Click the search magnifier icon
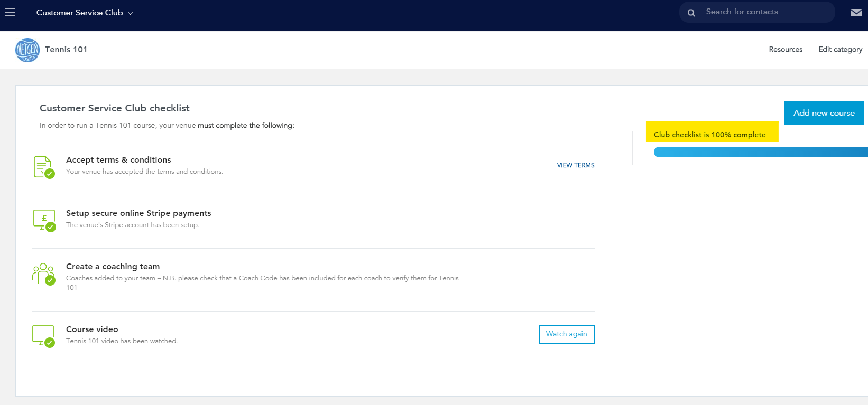868x405 pixels. point(691,13)
